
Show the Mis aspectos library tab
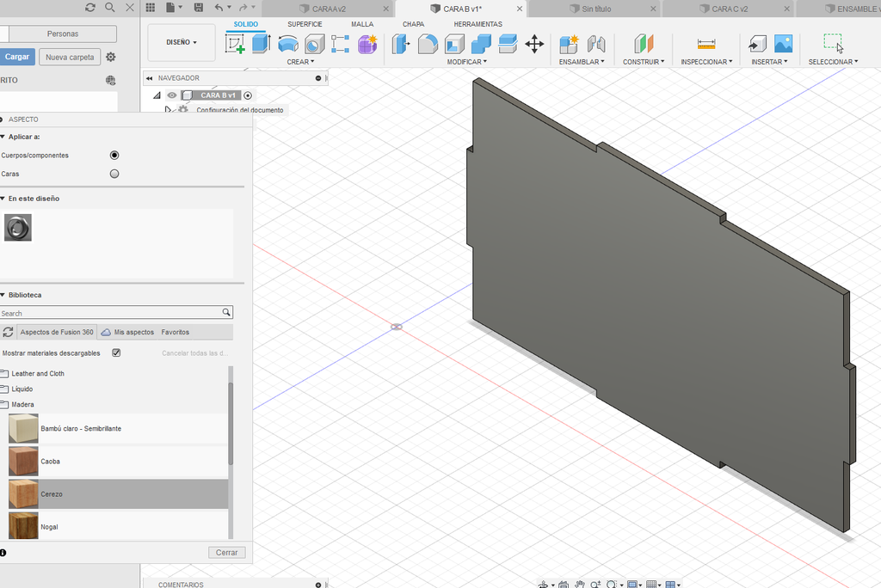pos(127,332)
